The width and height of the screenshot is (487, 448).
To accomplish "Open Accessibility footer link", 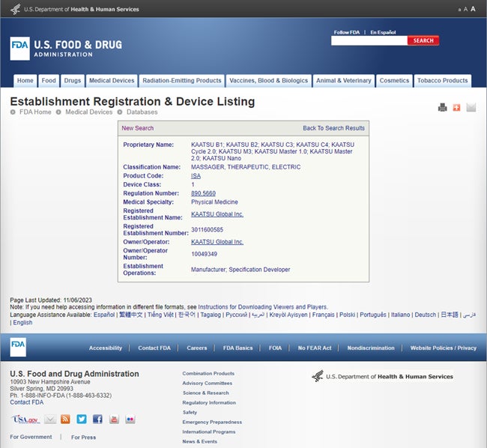I will (x=106, y=348).
